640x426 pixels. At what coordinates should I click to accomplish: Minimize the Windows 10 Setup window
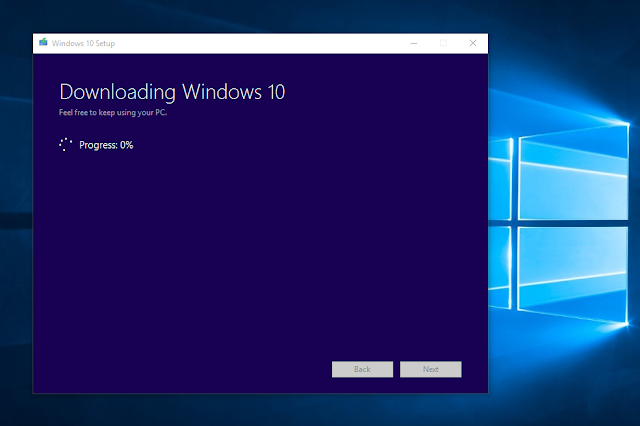(x=414, y=43)
